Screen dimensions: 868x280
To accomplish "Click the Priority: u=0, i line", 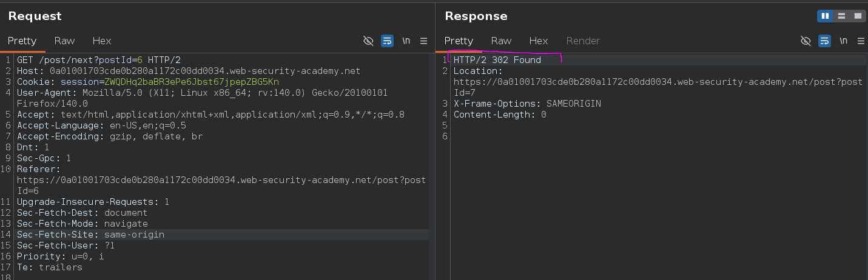I will [x=61, y=256].
